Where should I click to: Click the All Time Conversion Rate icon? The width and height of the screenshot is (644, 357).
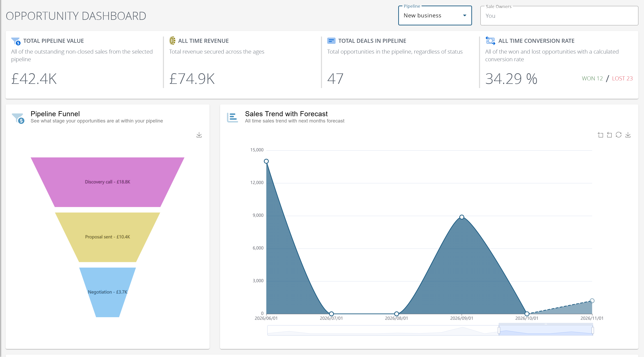click(490, 41)
